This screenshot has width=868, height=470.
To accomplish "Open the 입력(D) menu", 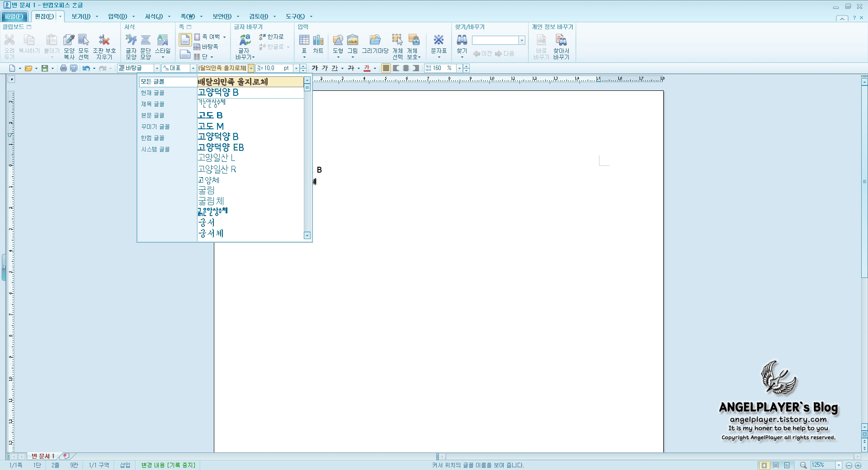I will click(118, 16).
